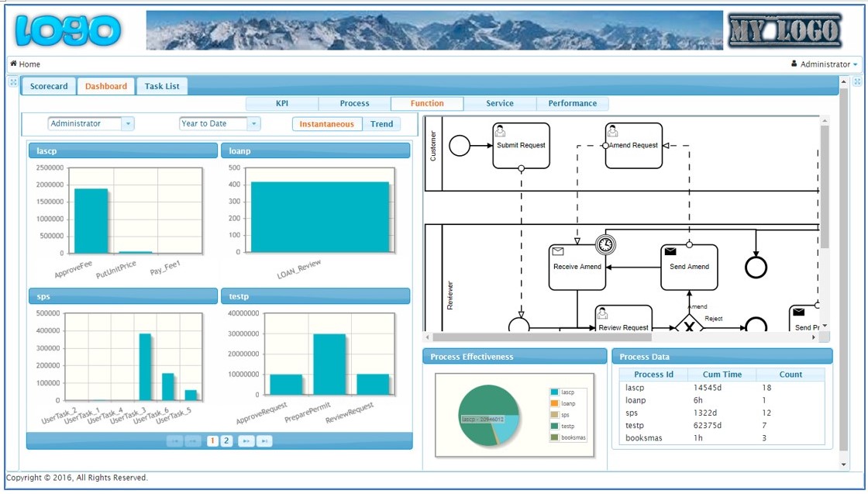Click the Administrator user icon
The image size is (868, 494).
794,64
